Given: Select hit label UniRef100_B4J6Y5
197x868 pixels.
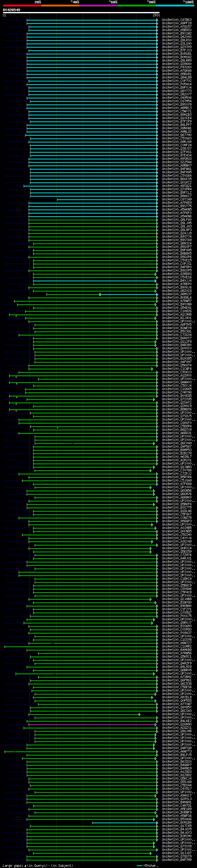Looking at the screenshot, I should pos(176,829).
